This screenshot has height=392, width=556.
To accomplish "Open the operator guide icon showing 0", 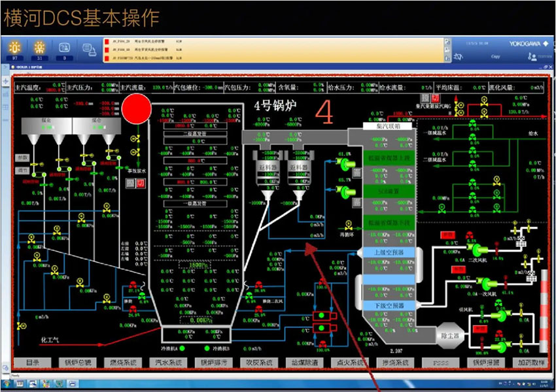I will [x=64, y=50].
